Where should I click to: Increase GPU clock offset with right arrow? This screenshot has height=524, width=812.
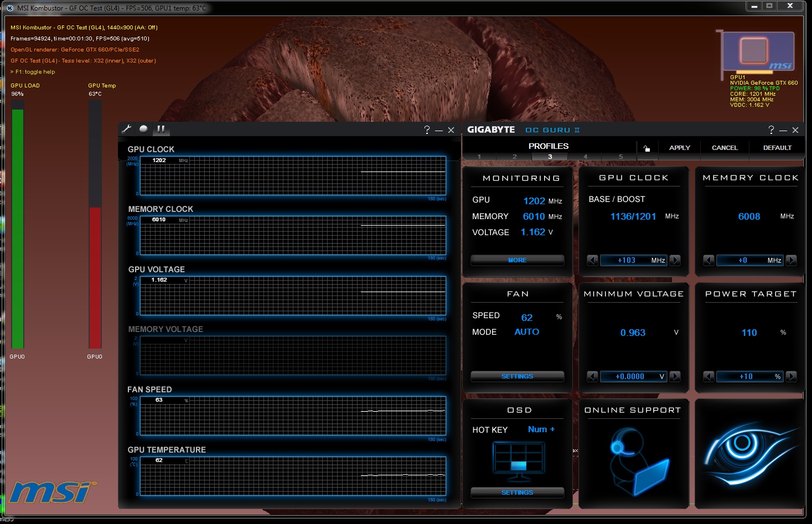tap(675, 260)
